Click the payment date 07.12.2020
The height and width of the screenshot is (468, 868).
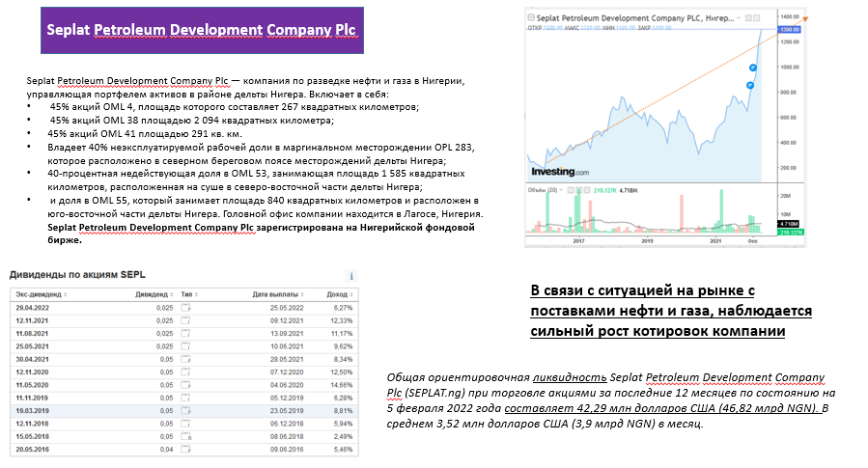(x=287, y=372)
